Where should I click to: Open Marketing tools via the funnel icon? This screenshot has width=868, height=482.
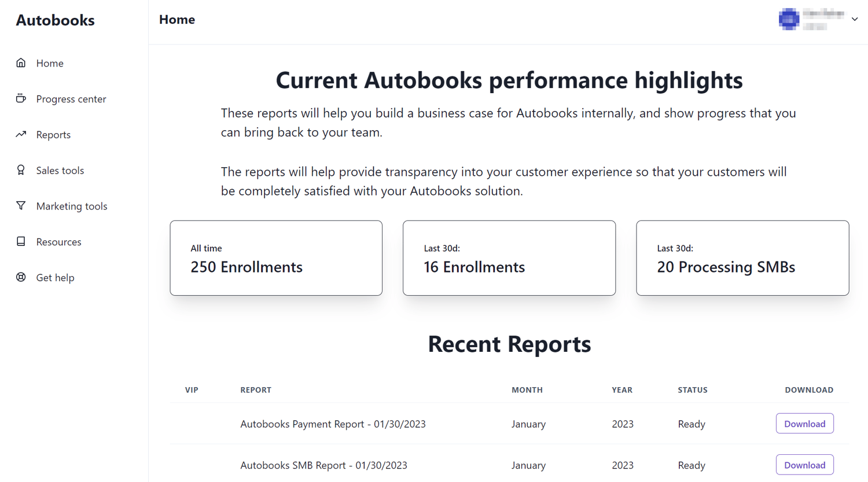tap(21, 206)
